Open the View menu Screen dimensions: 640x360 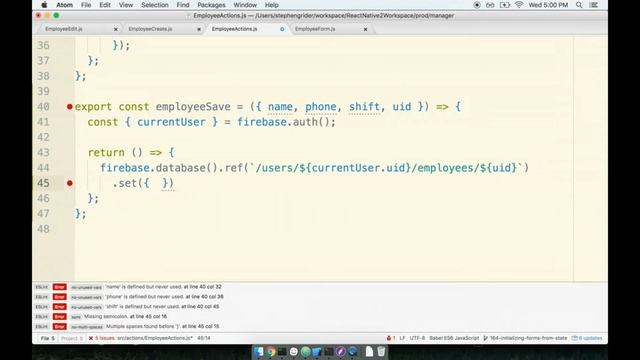point(126,5)
